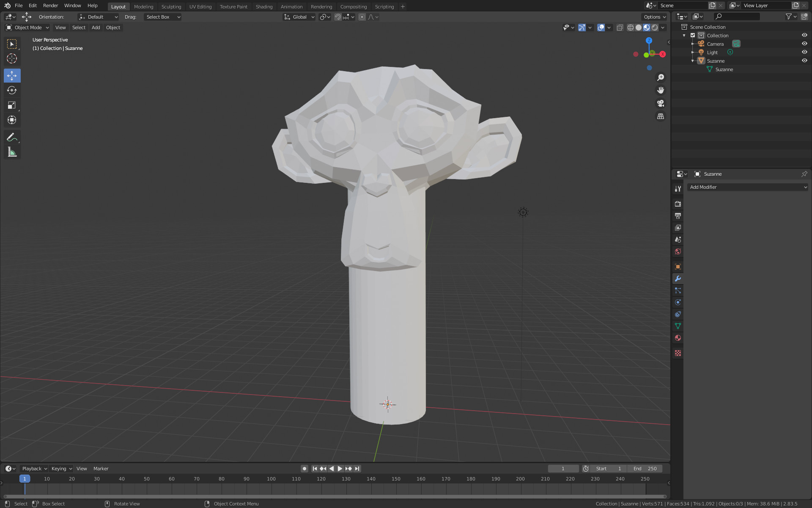Pick the Scale tool

[12, 105]
